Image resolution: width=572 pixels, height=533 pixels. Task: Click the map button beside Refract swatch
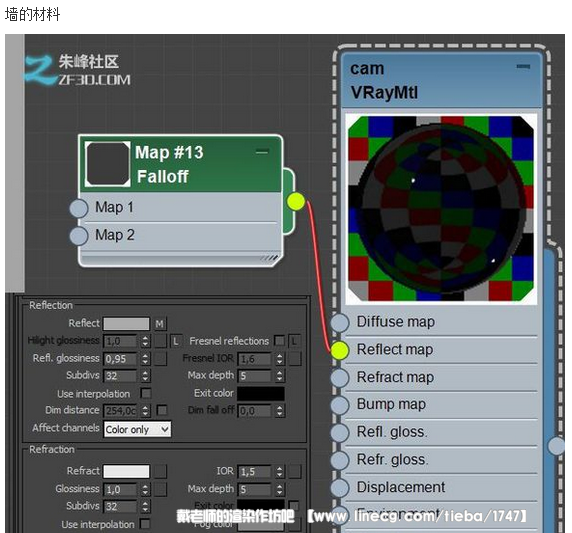tap(160, 471)
